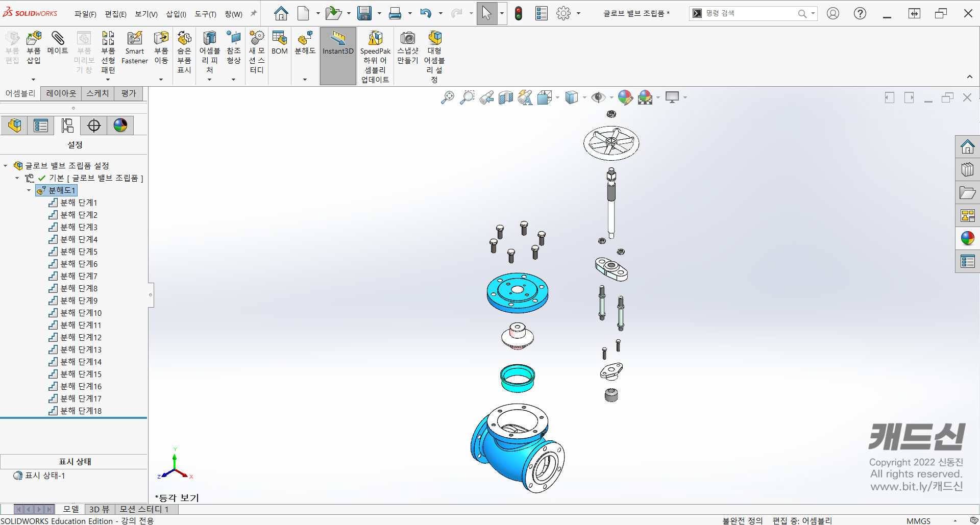
Task: Open the 어셈블리 피처 dropdown arrow
Action: pos(209,80)
